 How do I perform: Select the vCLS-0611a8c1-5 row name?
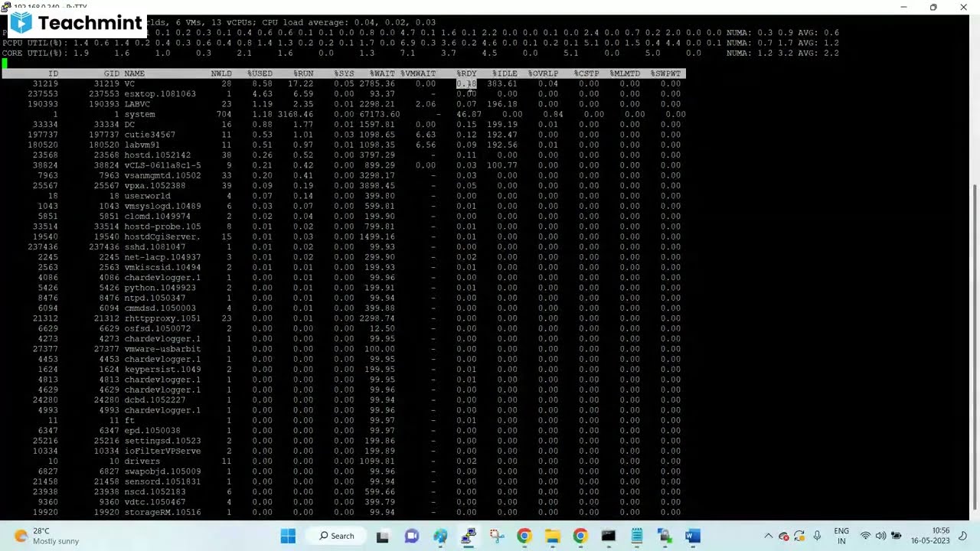162,165
